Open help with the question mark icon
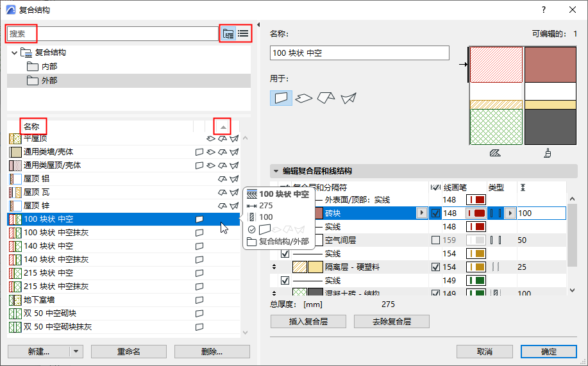 544,10
